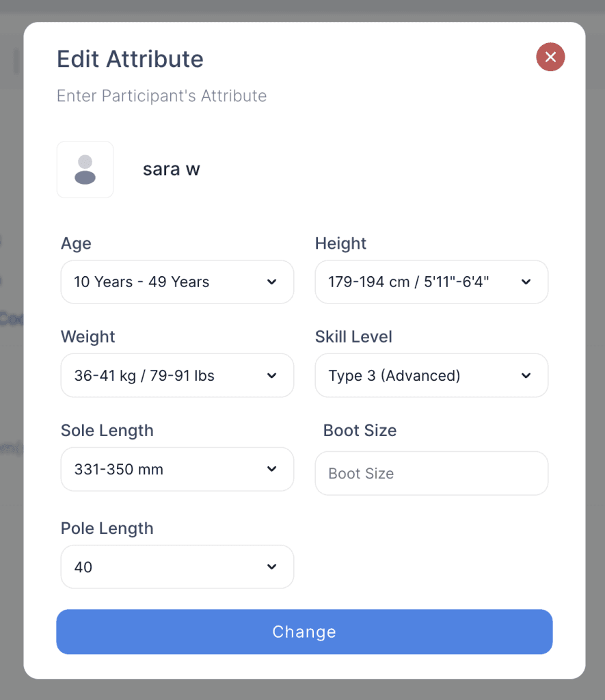
Task: Click the participant name sara w
Action: (x=171, y=170)
